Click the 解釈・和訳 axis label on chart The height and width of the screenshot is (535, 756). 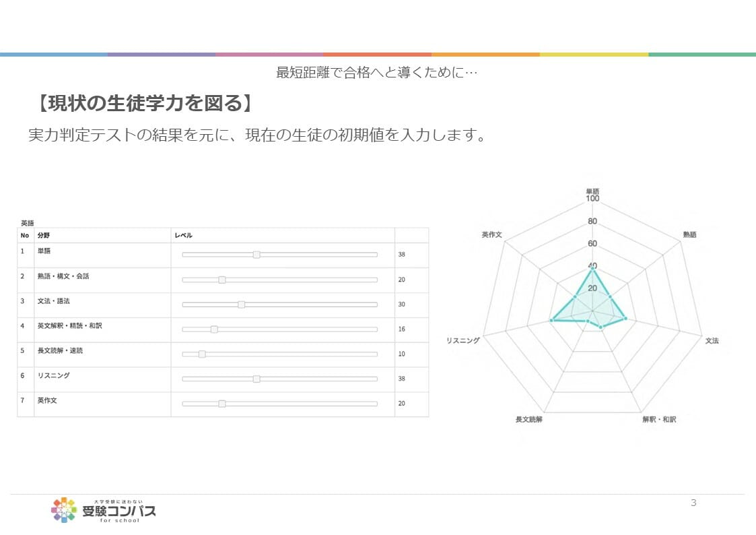659,419
